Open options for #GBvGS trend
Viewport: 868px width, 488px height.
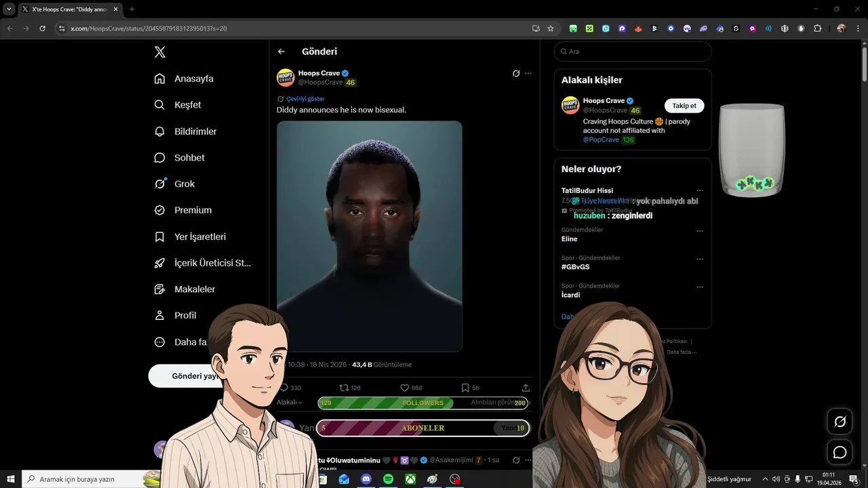click(700, 259)
